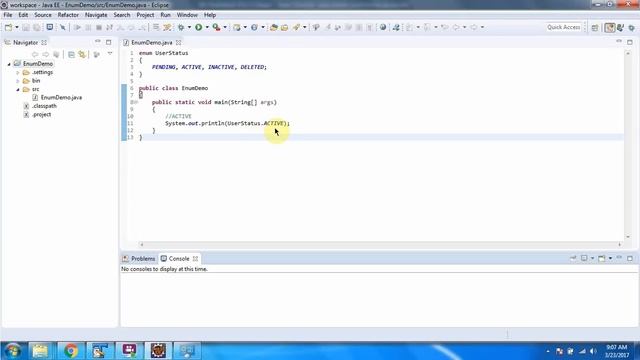Open the External Tools dropdown arrow
640x360 pixels.
point(225,27)
